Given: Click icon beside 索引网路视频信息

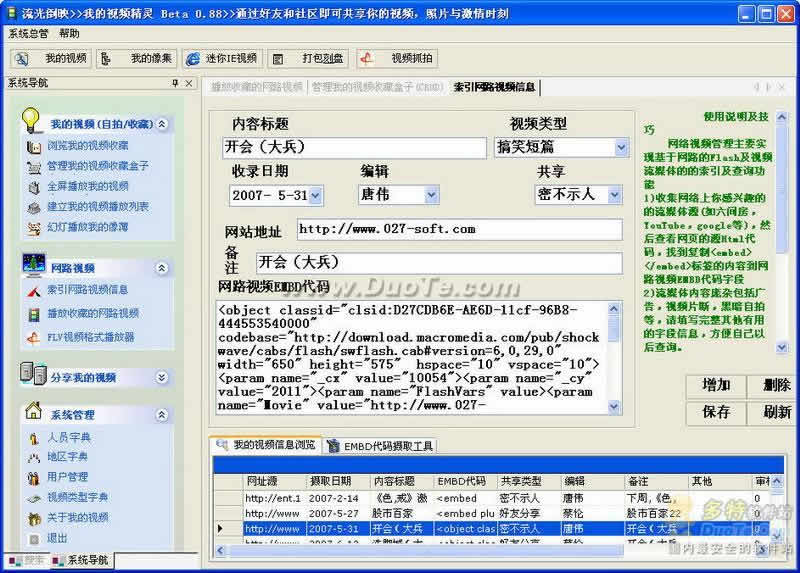Looking at the screenshot, I should [34, 291].
